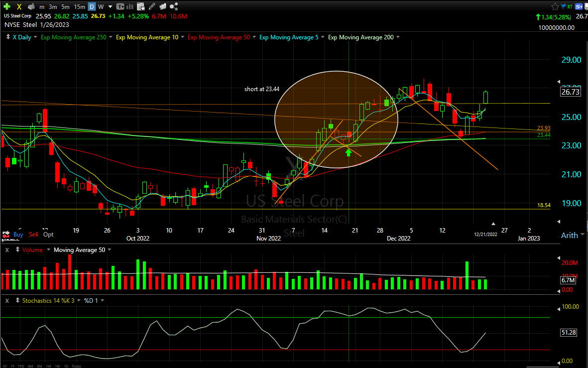The image size is (588, 368).
Task: Click the 51.28 stochastics value tag
Action: click(569, 332)
